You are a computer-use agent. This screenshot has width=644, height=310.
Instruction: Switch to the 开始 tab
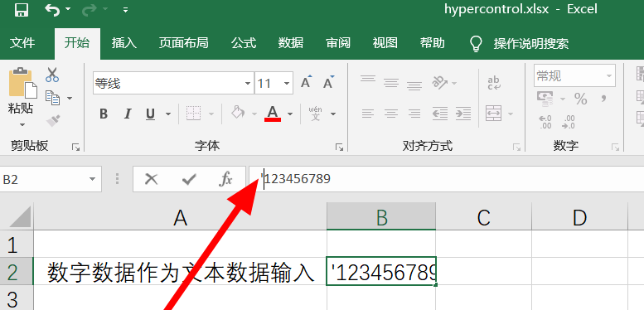coord(77,43)
